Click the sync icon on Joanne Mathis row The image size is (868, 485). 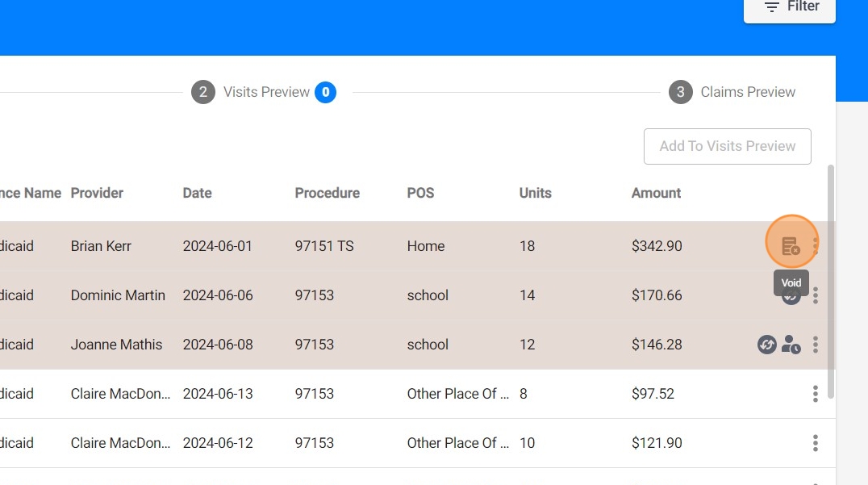click(766, 345)
